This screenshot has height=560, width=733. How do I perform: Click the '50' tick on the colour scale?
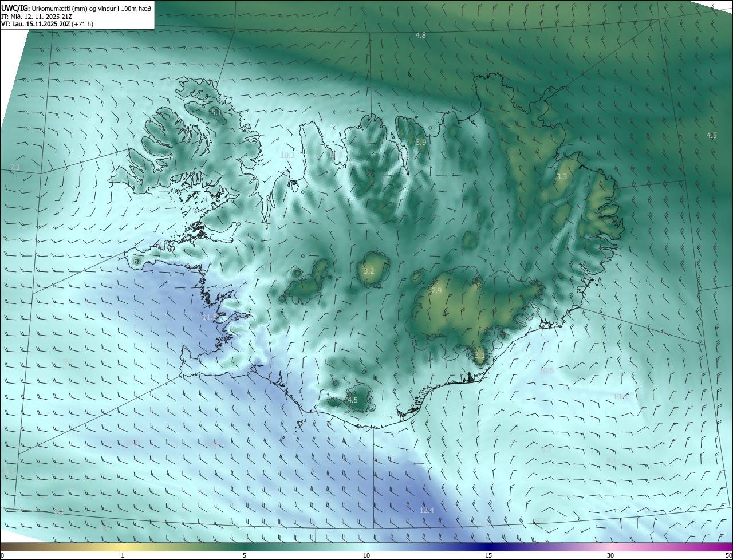728,555
